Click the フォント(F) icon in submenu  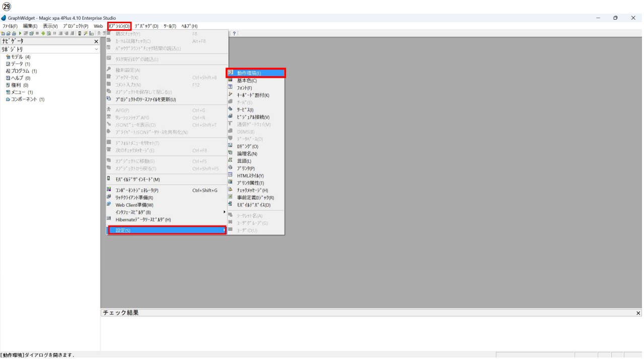tap(230, 88)
